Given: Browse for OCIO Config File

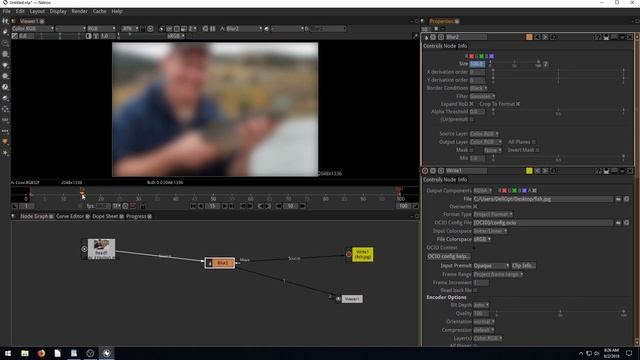Looking at the screenshot, I should pyautogui.click(x=618, y=223).
